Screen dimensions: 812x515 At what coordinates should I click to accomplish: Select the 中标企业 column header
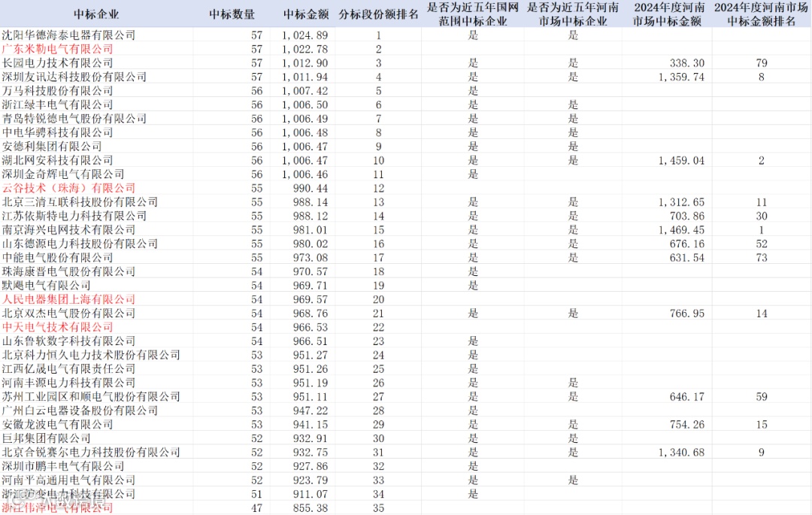click(96, 14)
